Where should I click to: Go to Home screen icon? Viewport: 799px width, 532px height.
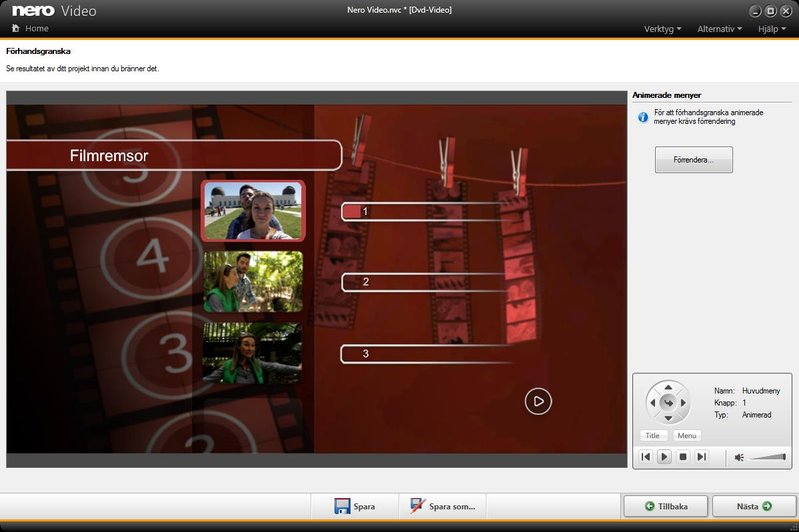[16, 28]
